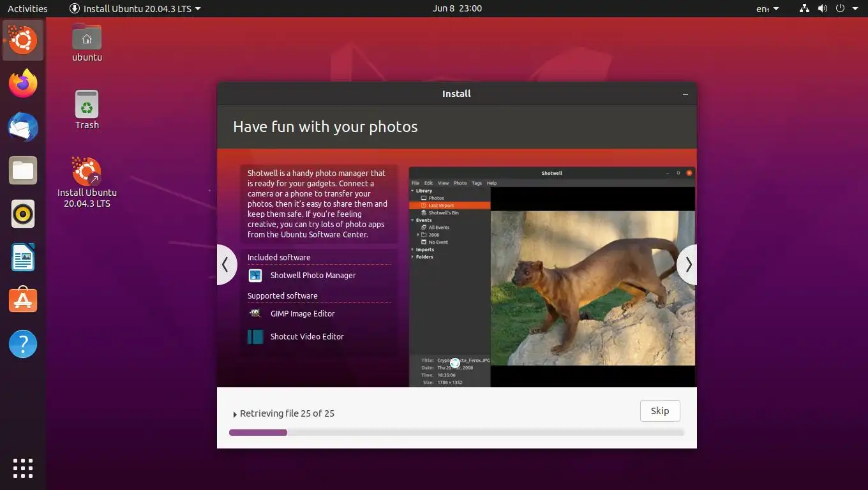Launch Firefox from the dock
868x490 pixels.
23,84
